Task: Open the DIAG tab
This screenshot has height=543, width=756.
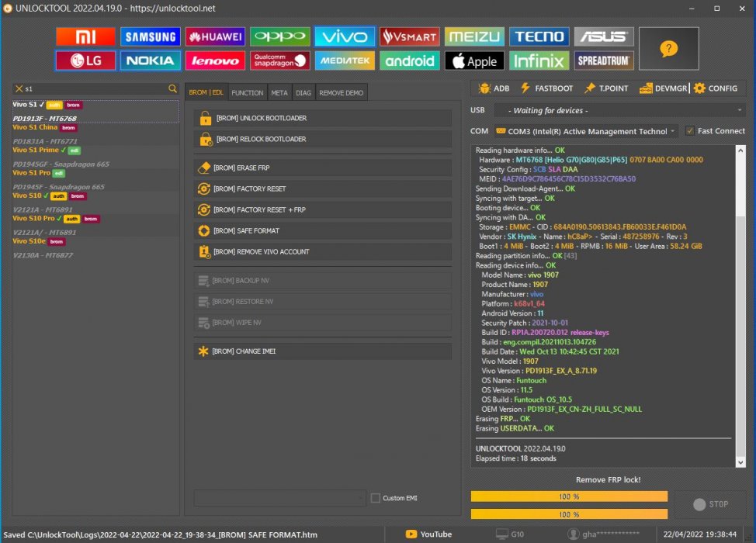Action: tap(303, 92)
